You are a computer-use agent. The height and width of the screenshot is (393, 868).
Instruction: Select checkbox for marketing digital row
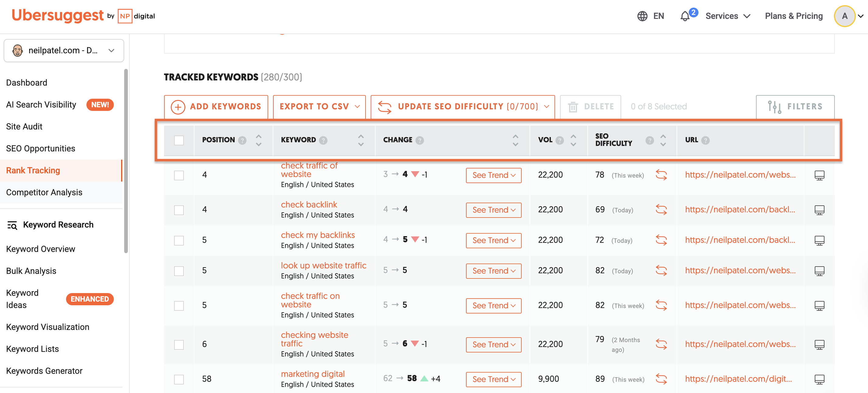[x=179, y=379]
